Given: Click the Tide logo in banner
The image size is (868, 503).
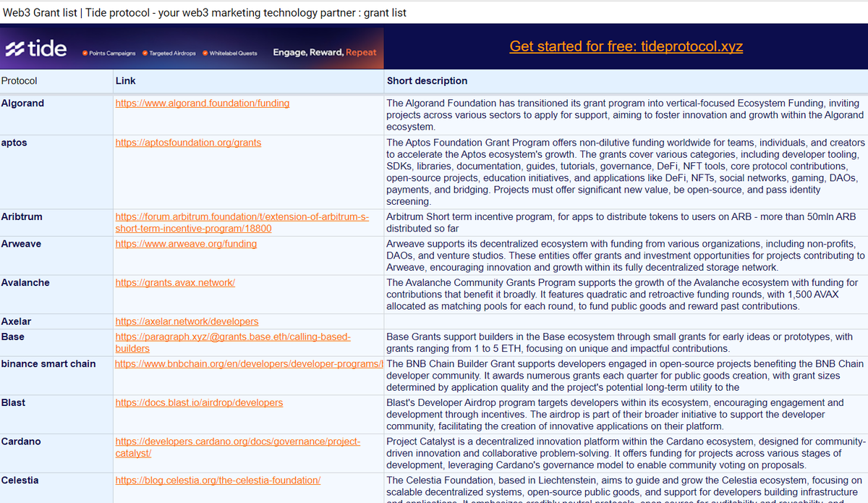Looking at the screenshot, I should pyautogui.click(x=36, y=49).
